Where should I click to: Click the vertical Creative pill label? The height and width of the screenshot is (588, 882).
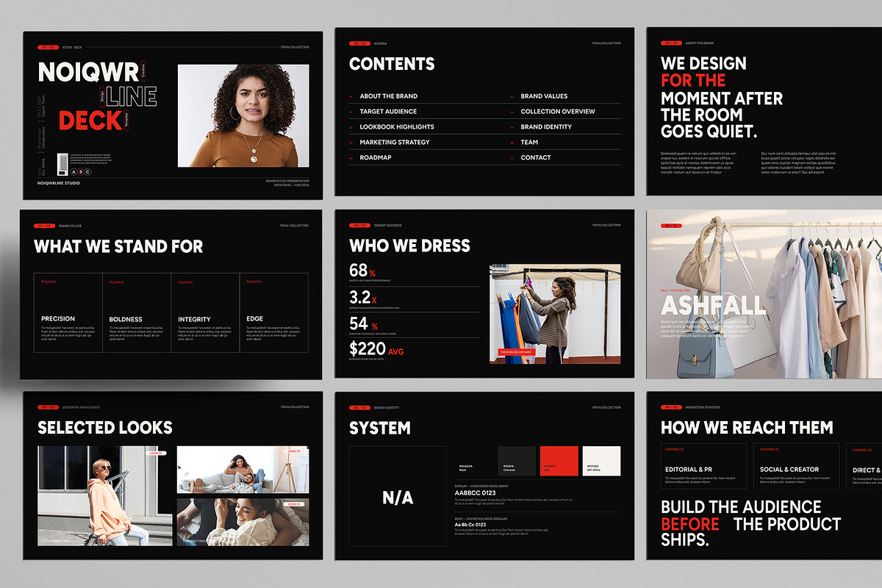point(144,72)
